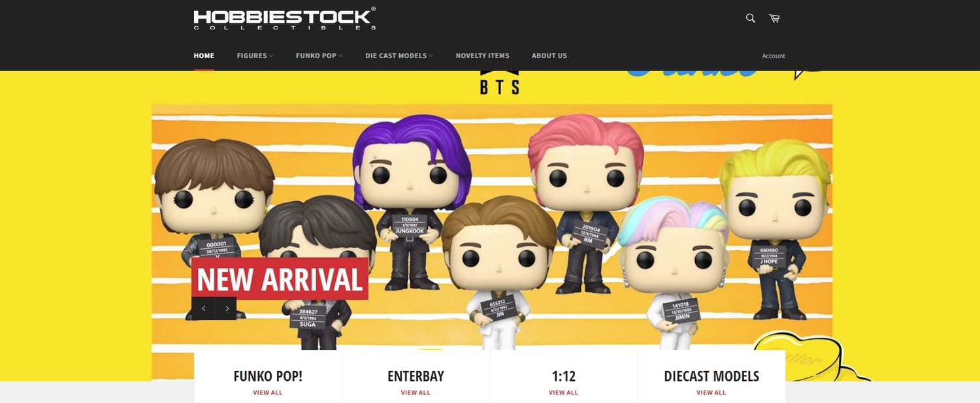Click the Hobbiestock Collectibles logo
This screenshot has height=403, width=980.
285,19
